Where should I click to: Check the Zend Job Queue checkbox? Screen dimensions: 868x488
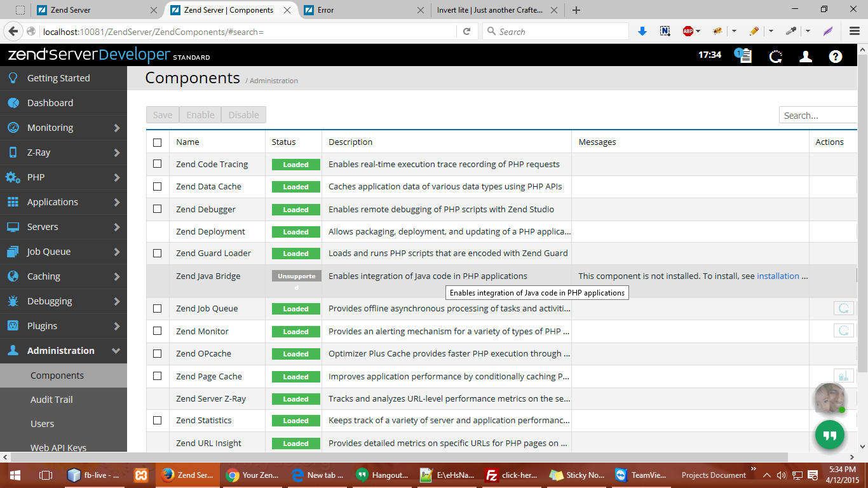click(x=158, y=308)
